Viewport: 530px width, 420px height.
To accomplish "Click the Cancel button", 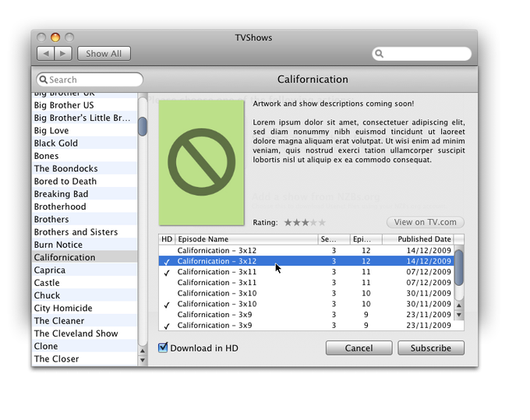I will (x=359, y=348).
